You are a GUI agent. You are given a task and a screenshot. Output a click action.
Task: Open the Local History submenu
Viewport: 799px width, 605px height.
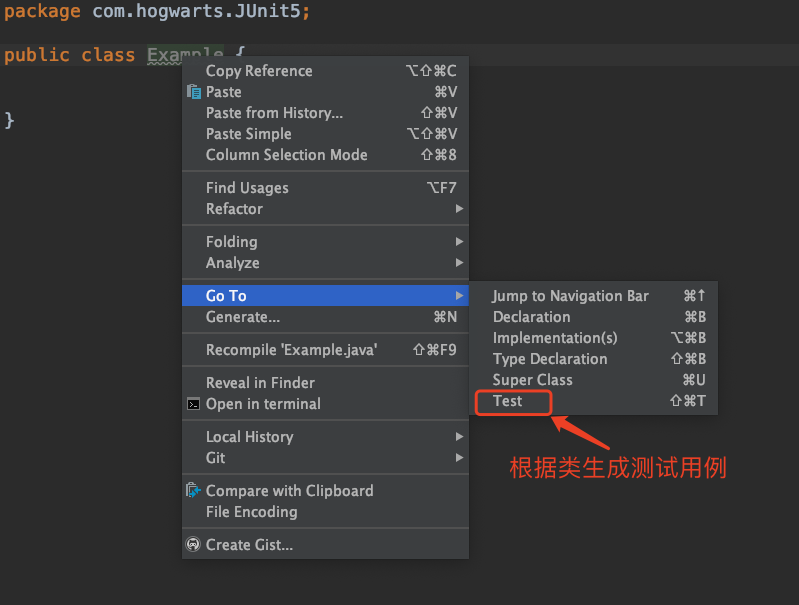[x=249, y=437]
